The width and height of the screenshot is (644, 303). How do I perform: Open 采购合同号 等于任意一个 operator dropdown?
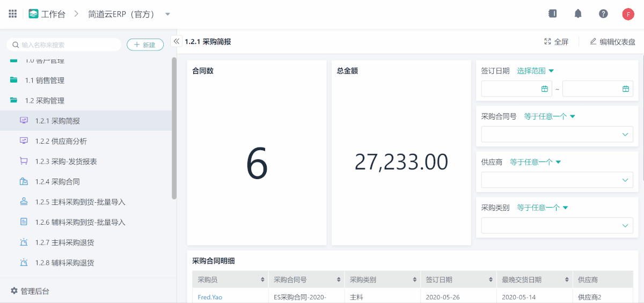(550, 116)
